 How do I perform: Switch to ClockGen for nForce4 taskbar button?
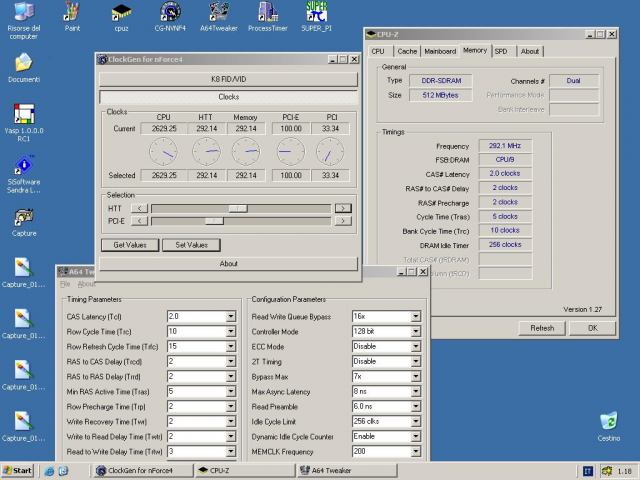(x=143, y=471)
